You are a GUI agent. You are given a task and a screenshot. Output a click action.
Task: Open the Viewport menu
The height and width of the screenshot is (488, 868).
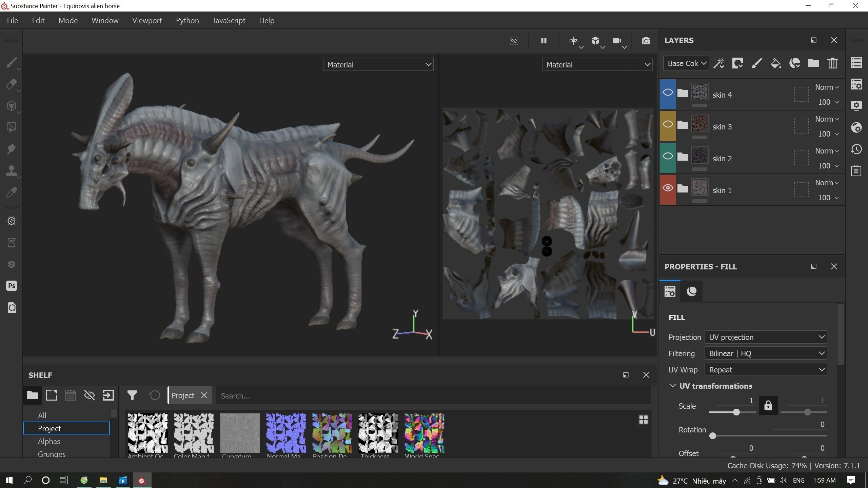147,20
